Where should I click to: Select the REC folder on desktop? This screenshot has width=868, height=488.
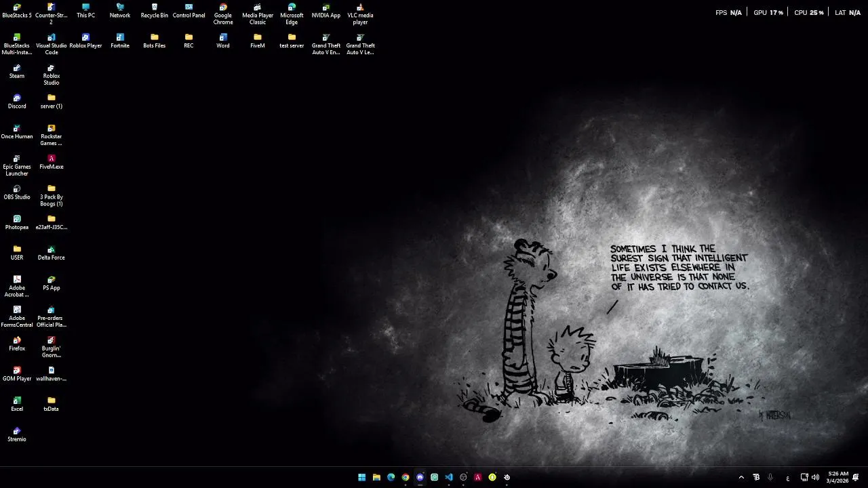[189, 41]
